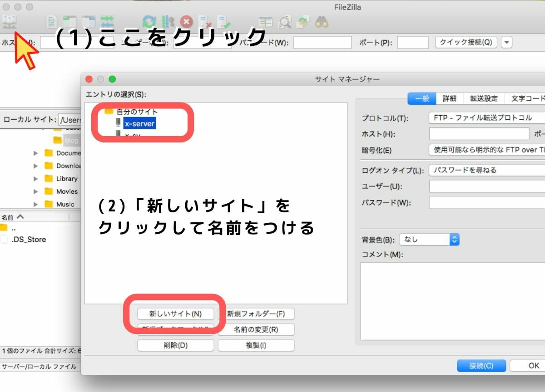Screen dimensions: 545x392
Task: Switch to the 詳細 tab
Action: click(450, 98)
